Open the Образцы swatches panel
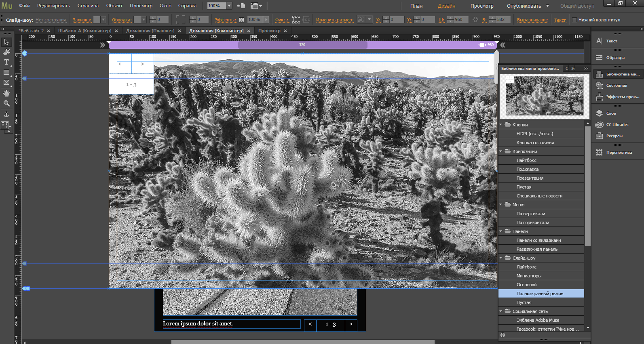Image resolution: width=644 pixels, height=344 pixels. [617, 57]
